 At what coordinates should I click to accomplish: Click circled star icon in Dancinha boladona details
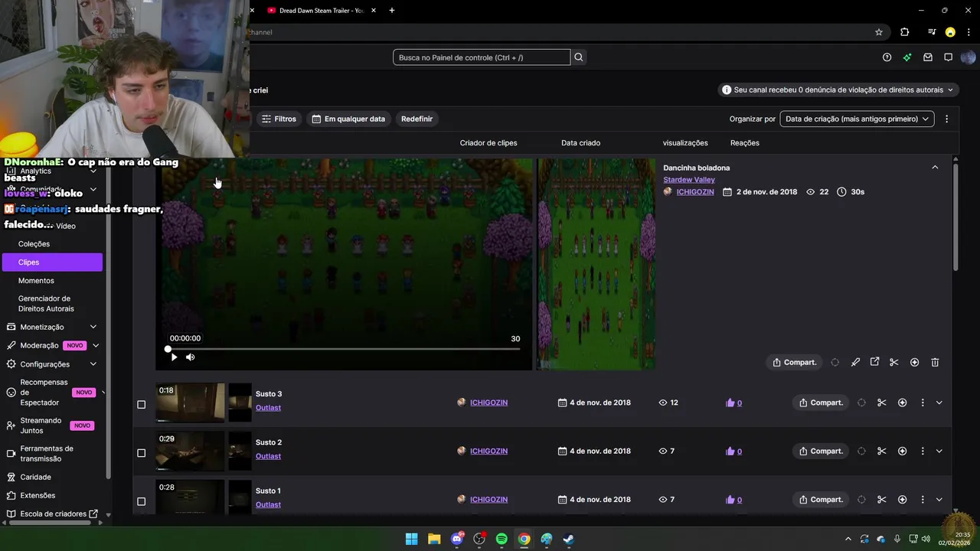click(x=914, y=362)
